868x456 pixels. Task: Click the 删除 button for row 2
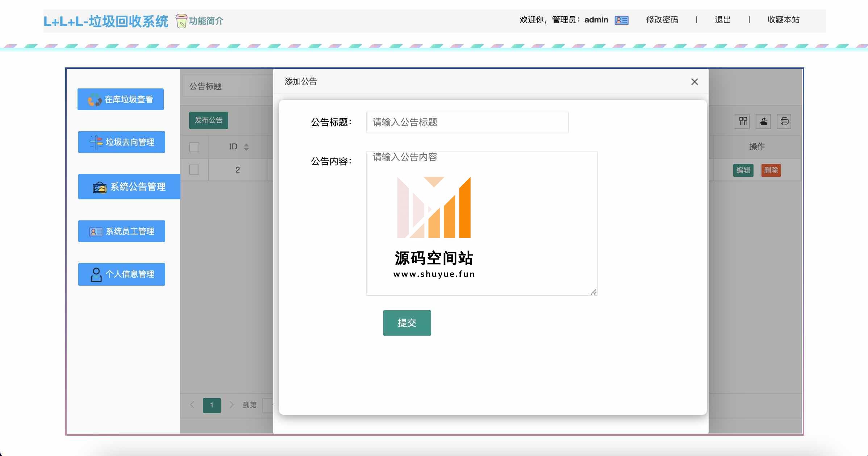click(771, 170)
